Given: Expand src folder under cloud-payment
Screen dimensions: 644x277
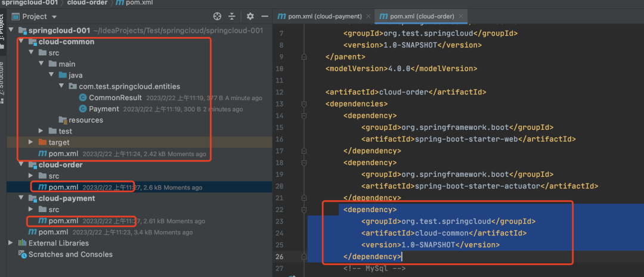Looking at the screenshot, I should click(x=31, y=209).
